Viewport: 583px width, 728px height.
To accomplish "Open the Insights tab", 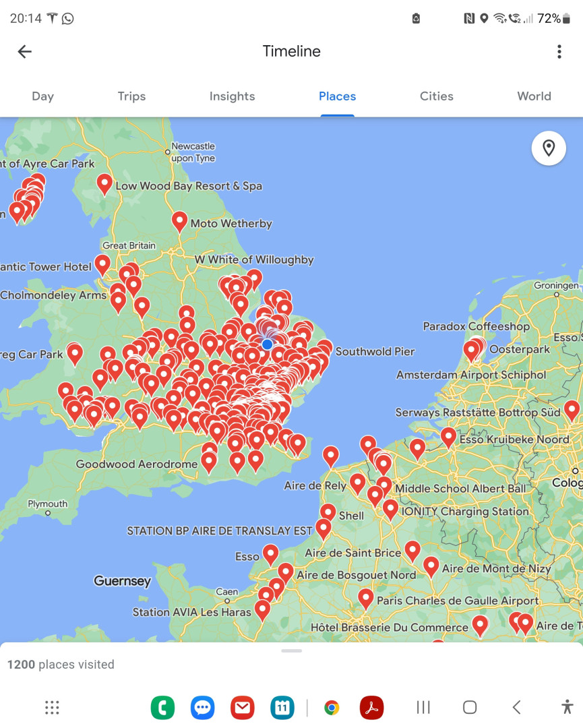I will point(232,96).
